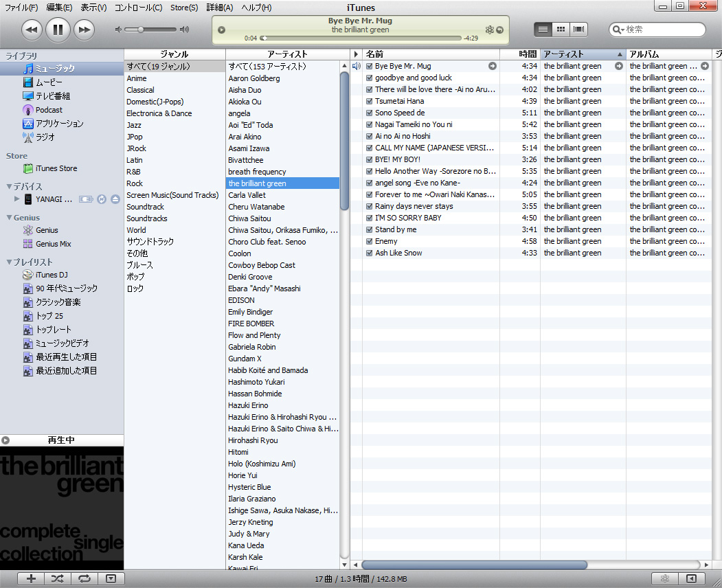Open the ヘルプ(H) menu
722x588 pixels.
(256, 8)
